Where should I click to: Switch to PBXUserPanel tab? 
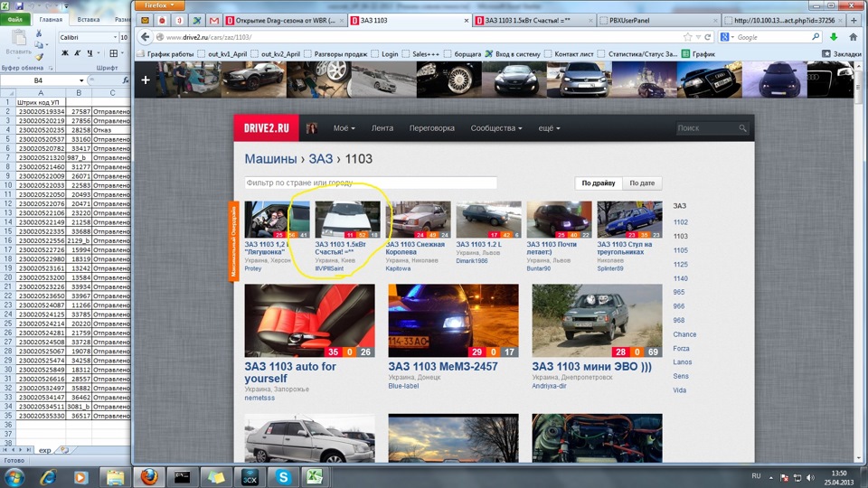point(659,21)
